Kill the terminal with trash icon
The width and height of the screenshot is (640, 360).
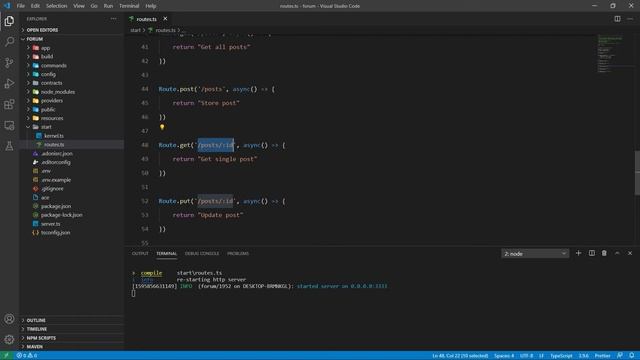click(604, 253)
